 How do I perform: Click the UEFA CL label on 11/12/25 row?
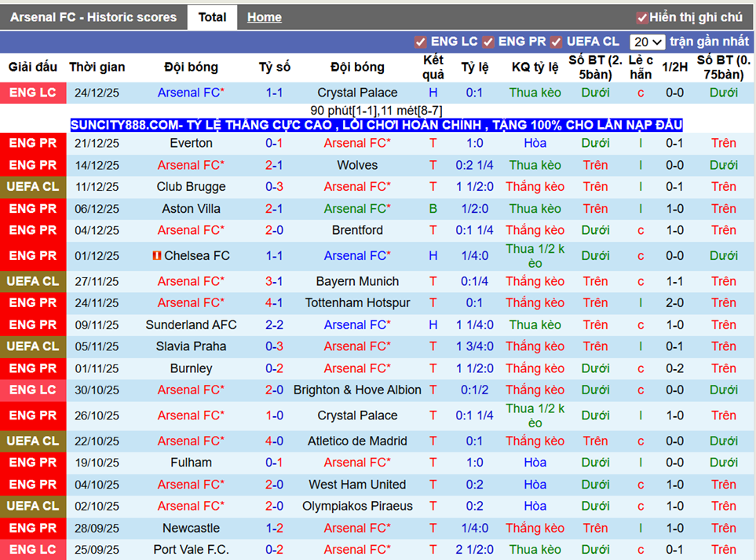(x=33, y=187)
